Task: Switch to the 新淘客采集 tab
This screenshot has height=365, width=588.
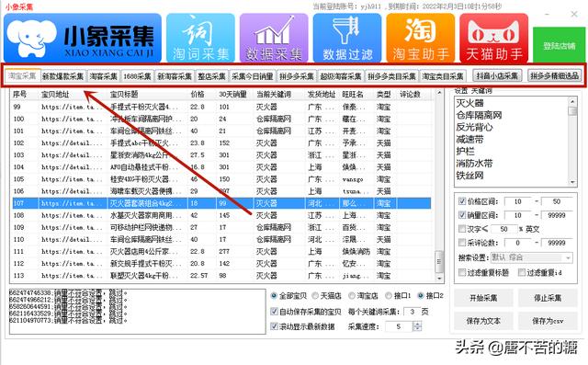Action: point(175,76)
